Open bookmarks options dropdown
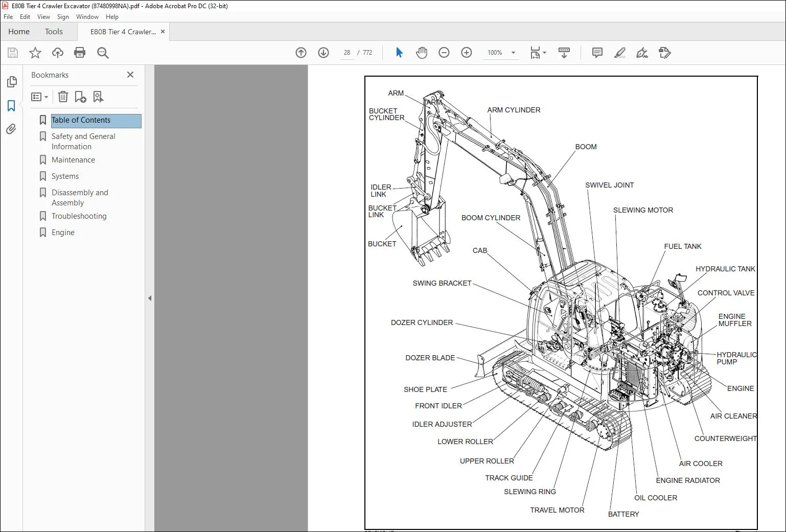The width and height of the screenshot is (786, 532). (x=39, y=97)
